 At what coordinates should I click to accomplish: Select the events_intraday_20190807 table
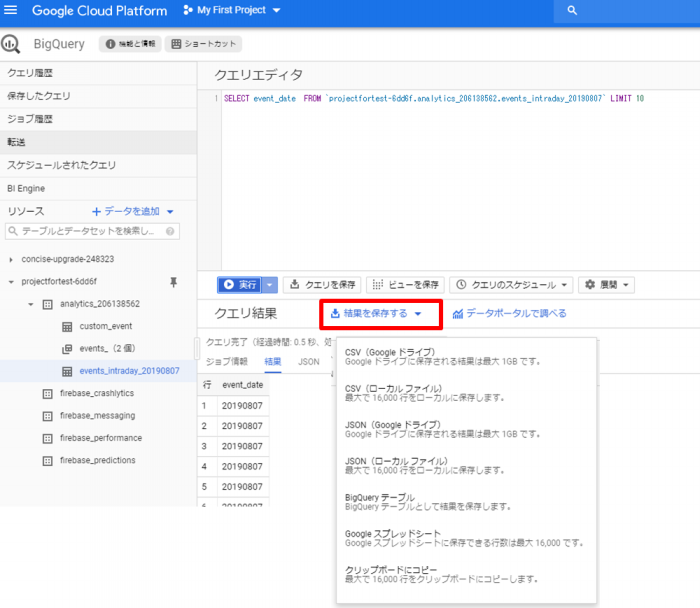point(129,371)
